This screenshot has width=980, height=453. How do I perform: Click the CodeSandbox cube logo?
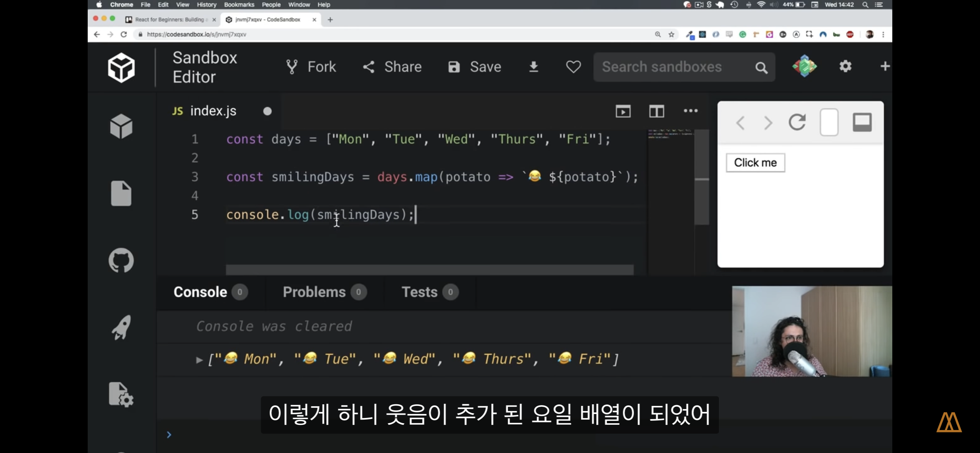coord(121,67)
